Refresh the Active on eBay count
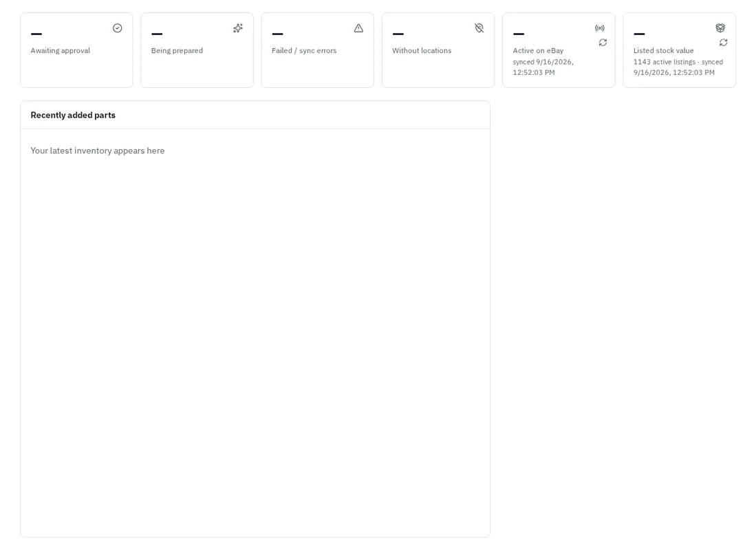The image size is (756, 550). pos(603,43)
